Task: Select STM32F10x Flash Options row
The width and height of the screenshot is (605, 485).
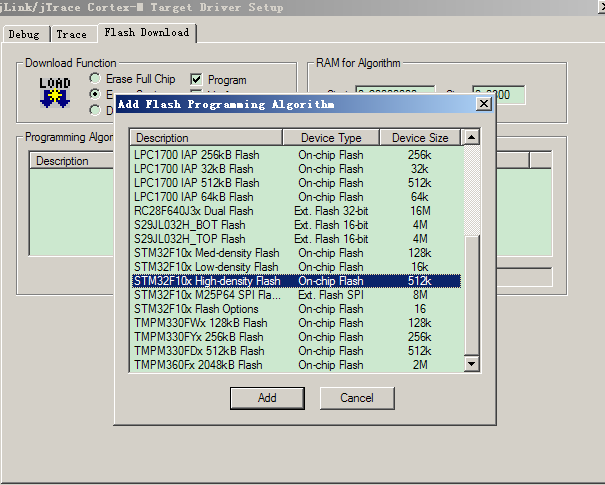Action: [x=196, y=310]
